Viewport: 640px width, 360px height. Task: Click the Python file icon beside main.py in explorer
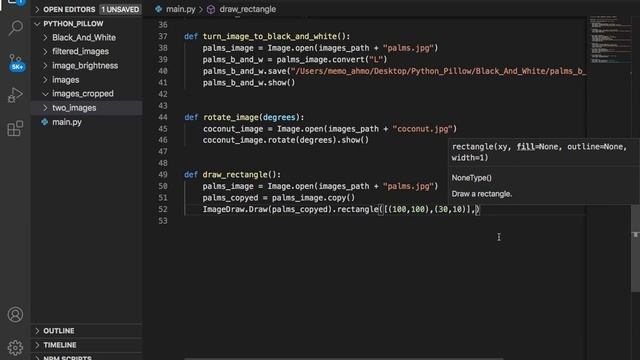[x=44, y=122]
